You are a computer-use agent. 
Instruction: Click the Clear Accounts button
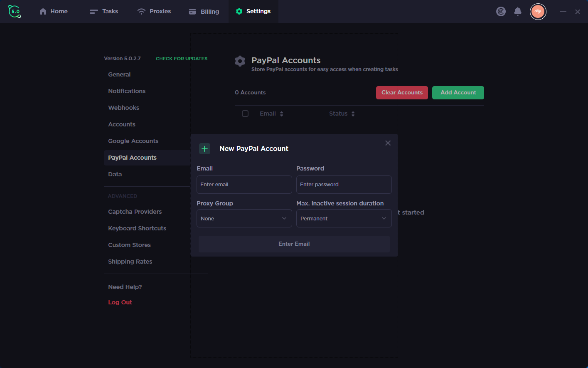pos(402,93)
